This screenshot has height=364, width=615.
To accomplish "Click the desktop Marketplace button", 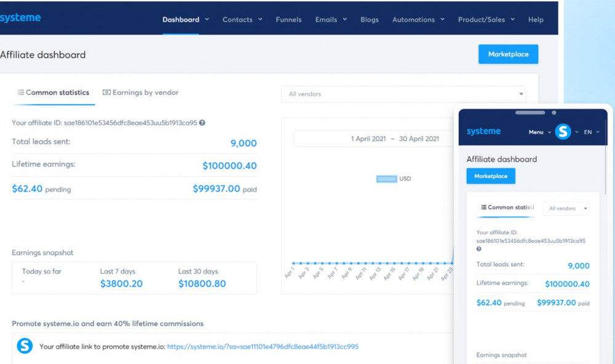I will click(508, 54).
